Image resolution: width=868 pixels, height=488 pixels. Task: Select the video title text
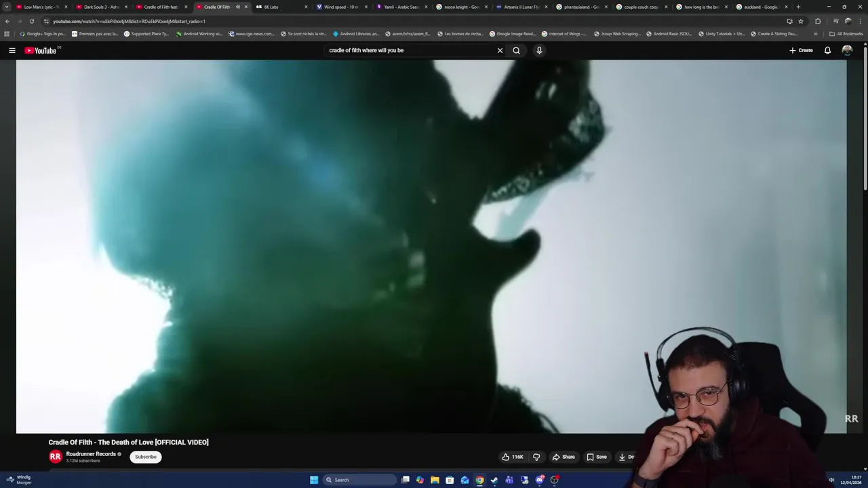pyautogui.click(x=129, y=442)
